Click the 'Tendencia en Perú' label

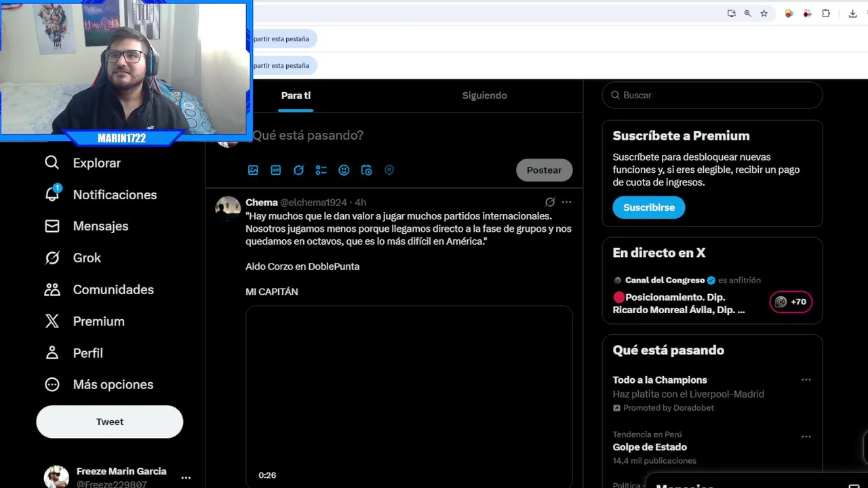tap(647, 434)
